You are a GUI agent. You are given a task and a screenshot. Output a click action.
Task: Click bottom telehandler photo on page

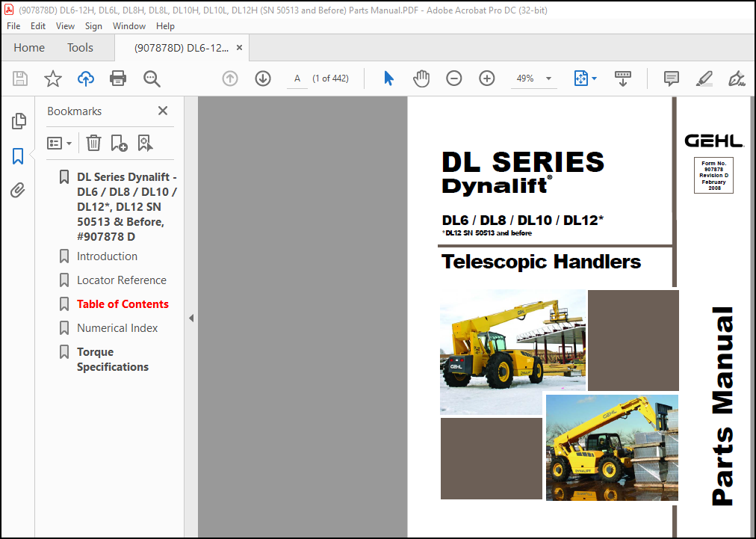pos(612,447)
